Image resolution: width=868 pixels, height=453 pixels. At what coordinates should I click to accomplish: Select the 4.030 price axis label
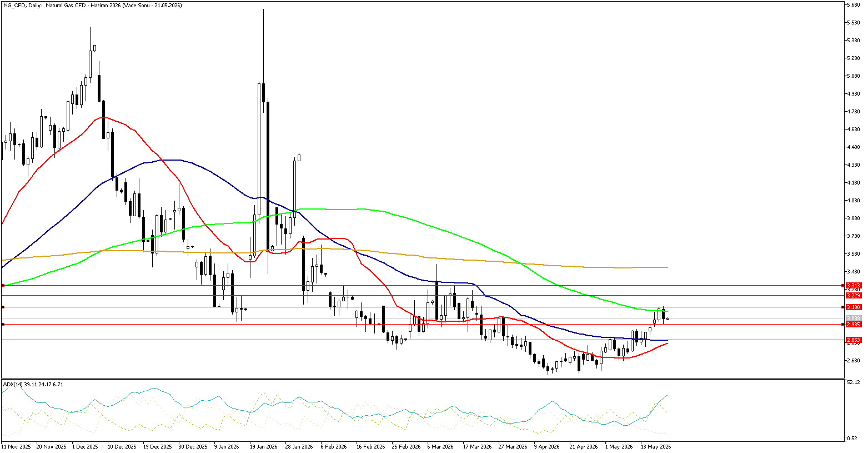pyautogui.click(x=854, y=201)
